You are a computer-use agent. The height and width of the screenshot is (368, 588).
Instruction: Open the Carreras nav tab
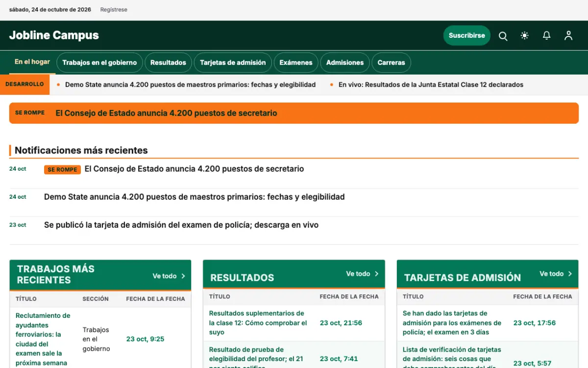tap(392, 63)
